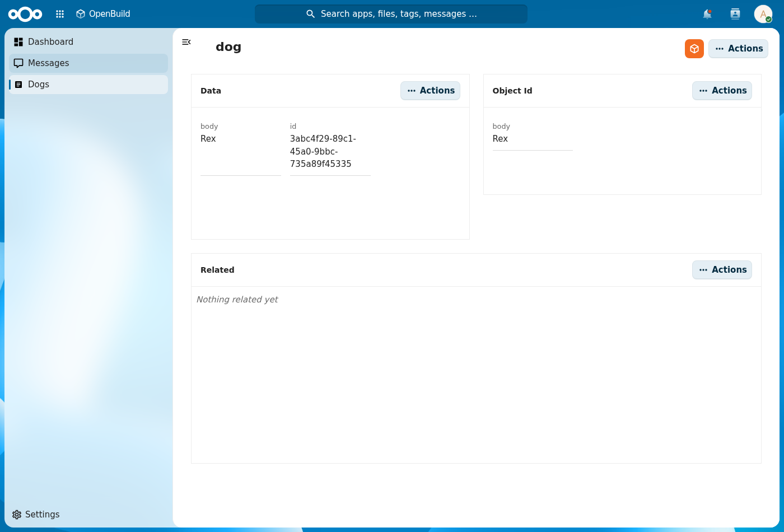This screenshot has height=532, width=784.
Task: Click the orange cube object button
Action: click(x=694, y=49)
